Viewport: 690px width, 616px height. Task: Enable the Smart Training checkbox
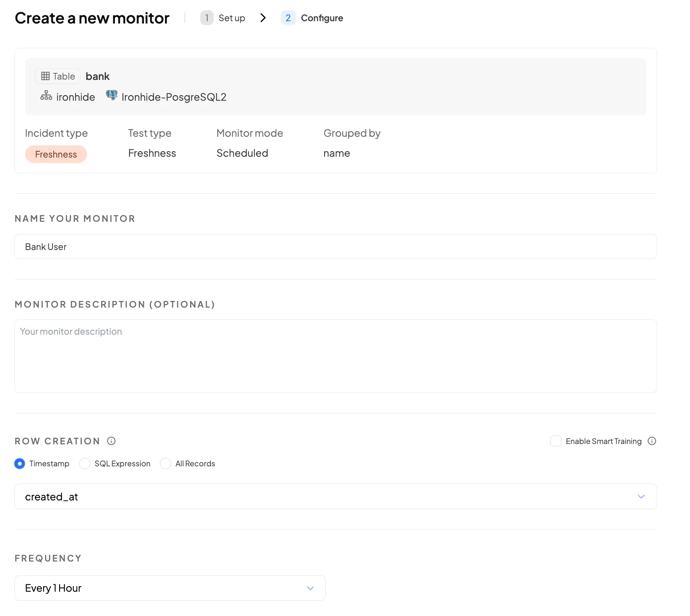pyautogui.click(x=556, y=441)
